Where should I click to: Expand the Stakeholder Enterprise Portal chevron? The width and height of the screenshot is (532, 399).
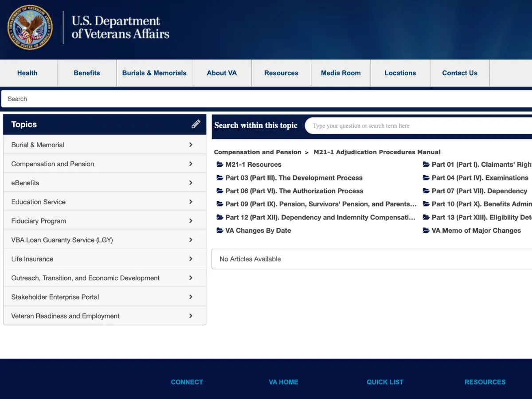pos(191,297)
